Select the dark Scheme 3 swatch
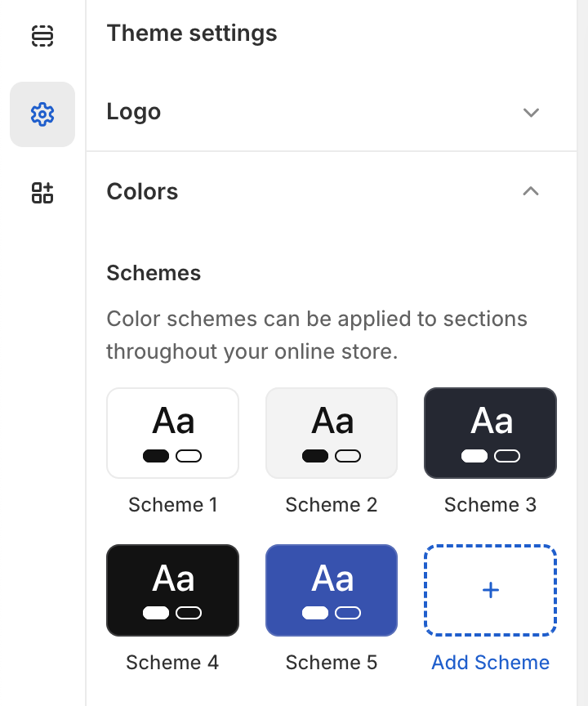 tap(490, 433)
